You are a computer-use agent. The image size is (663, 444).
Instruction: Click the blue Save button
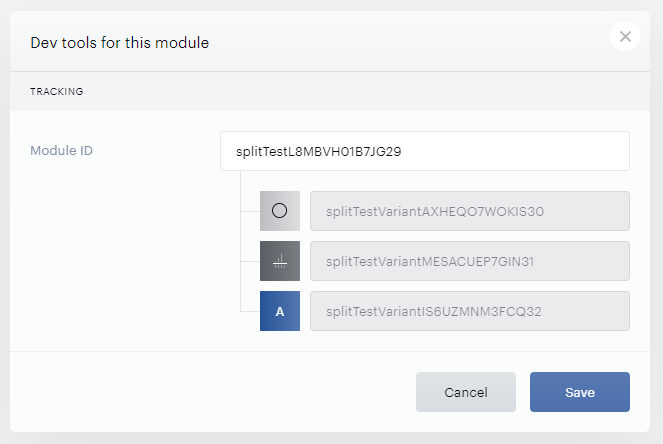coord(580,392)
